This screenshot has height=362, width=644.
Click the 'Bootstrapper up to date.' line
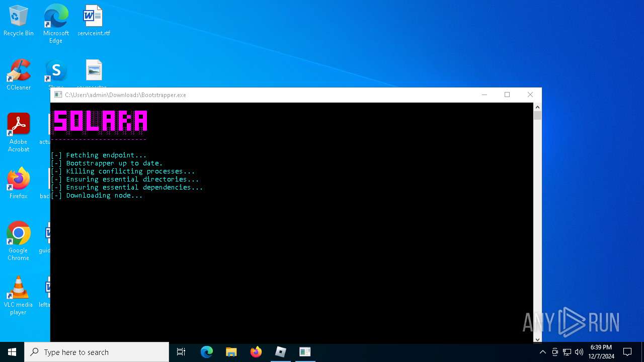(107, 163)
